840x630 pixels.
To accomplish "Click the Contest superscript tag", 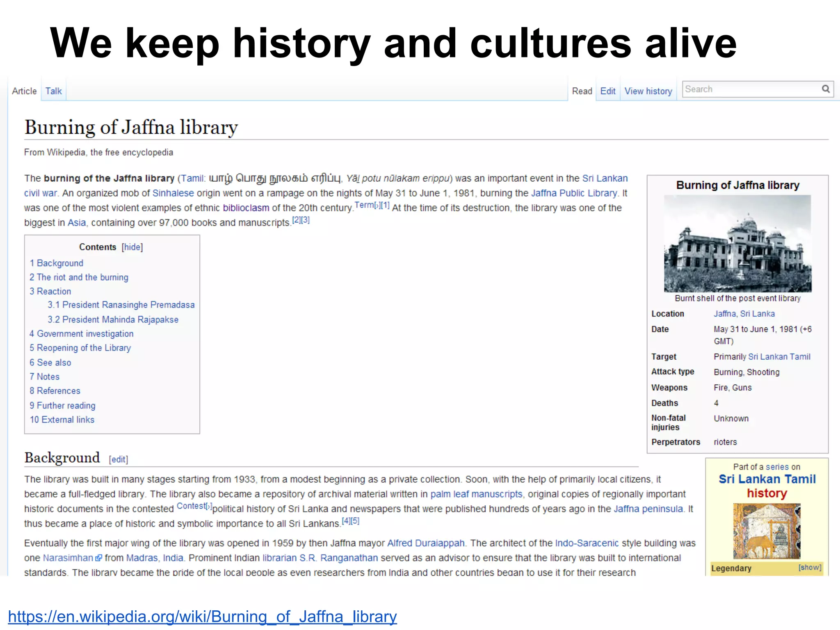I will click(x=194, y=506).
